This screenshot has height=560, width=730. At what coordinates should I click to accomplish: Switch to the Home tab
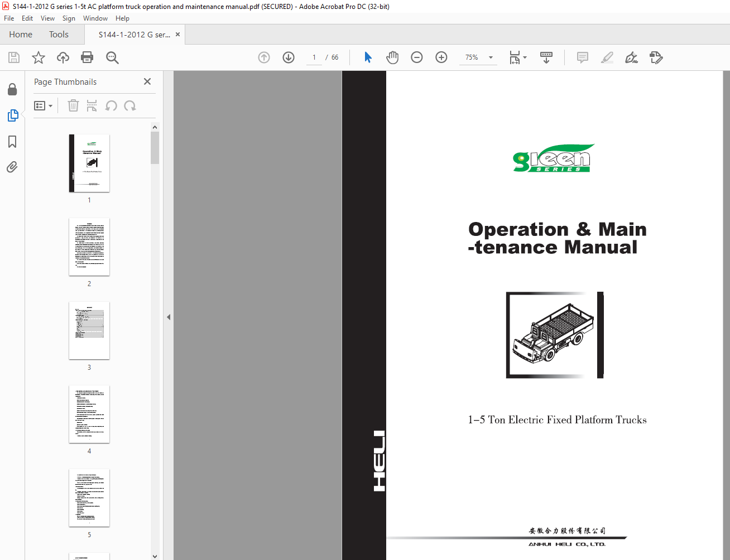(21, 35)
